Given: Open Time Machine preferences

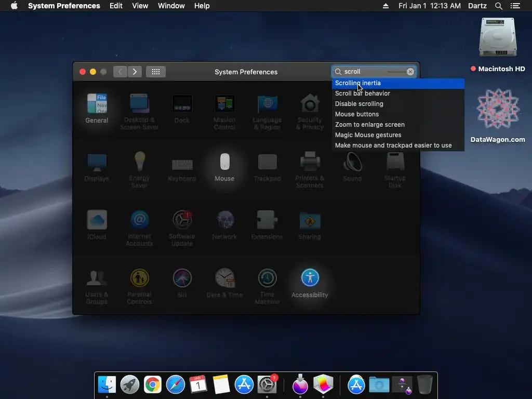Looking at the screenshot, I should point(267,287).
